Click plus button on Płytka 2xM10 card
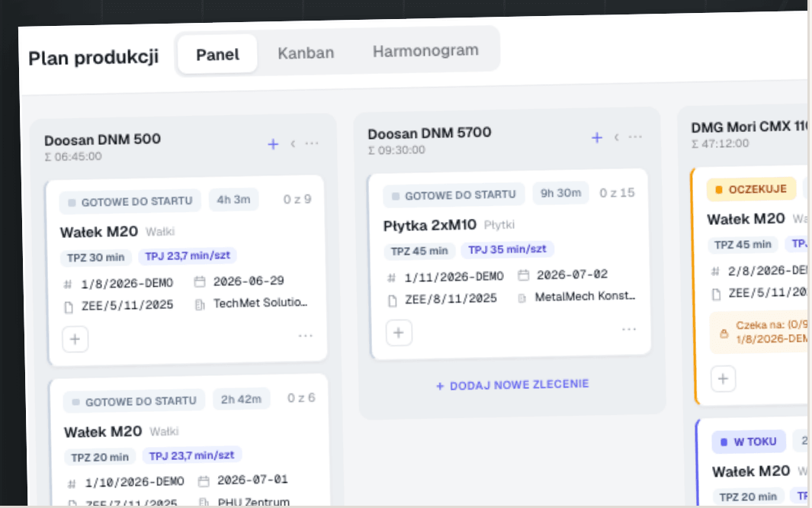 click(399, 333)
